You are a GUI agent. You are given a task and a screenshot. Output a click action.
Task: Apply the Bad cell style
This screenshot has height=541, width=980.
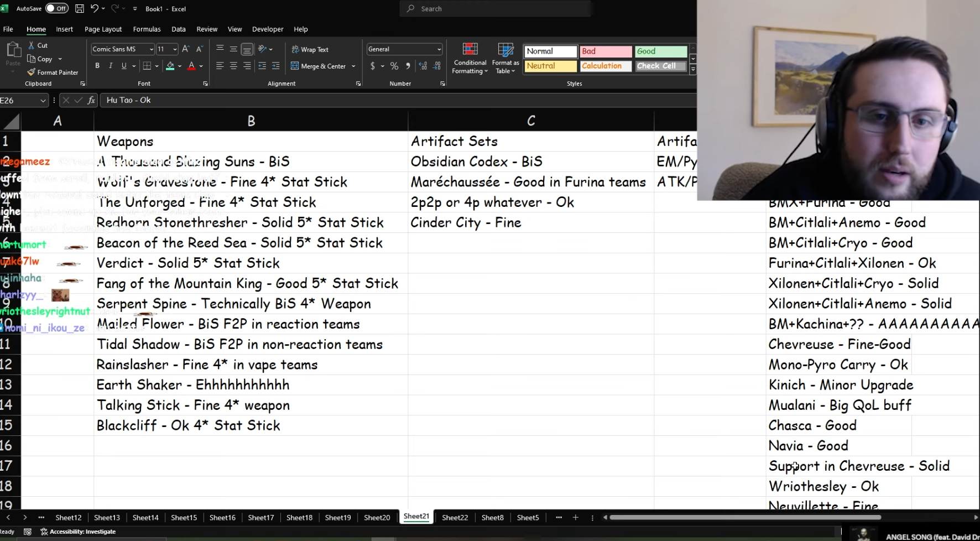click(606, 51)
